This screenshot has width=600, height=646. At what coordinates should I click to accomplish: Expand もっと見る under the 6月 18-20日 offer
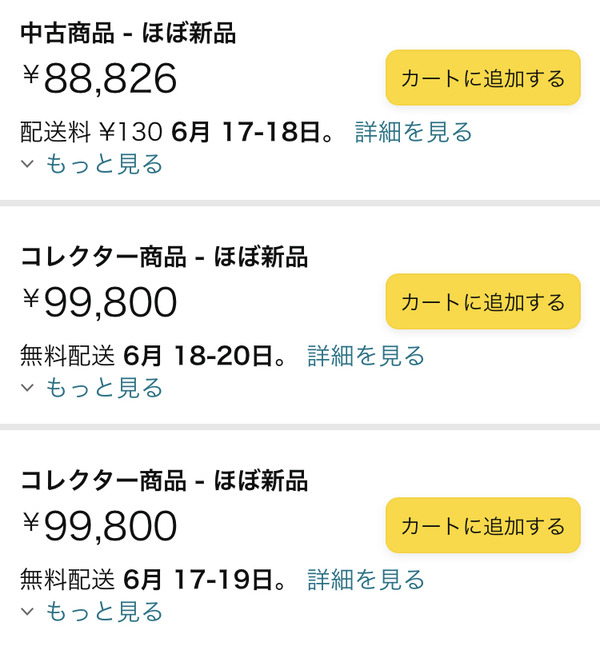(104, 388)
